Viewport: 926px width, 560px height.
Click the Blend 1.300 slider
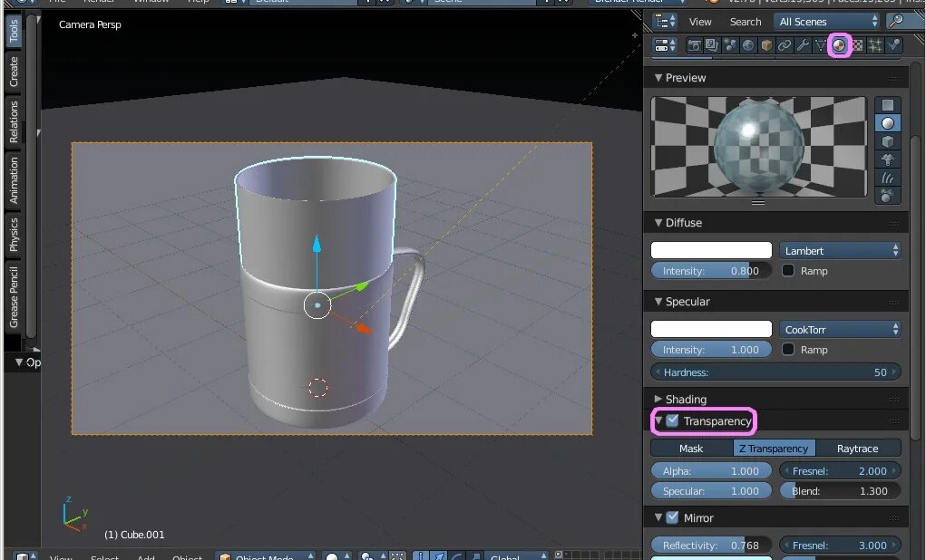(841, 491)
